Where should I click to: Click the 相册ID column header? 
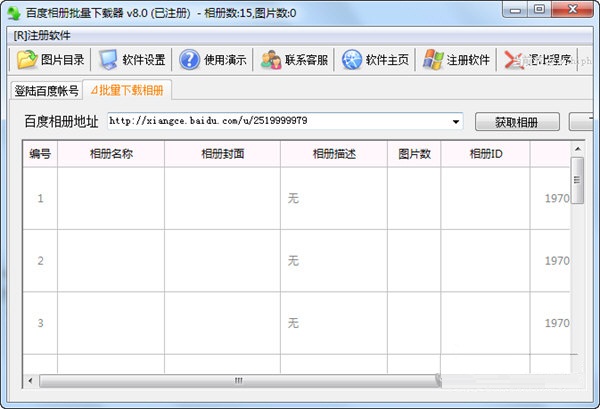click(486, 154)
